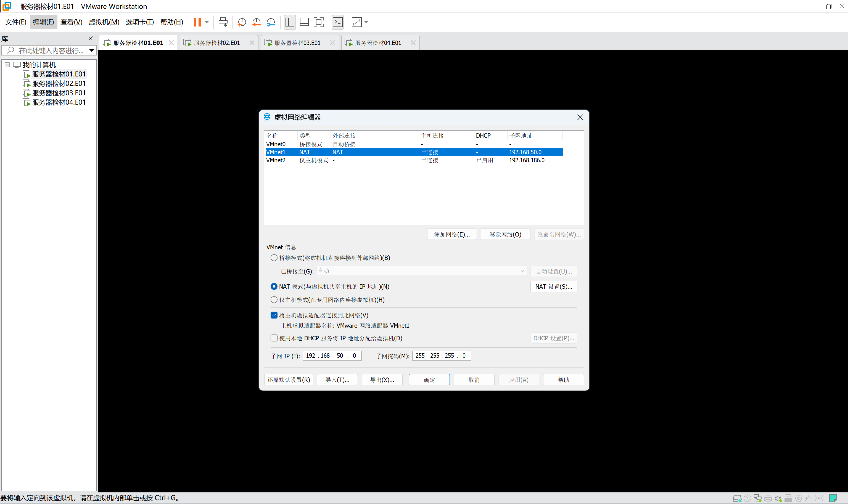Image resolution: width=848 pixels, height=504 pixels.
Task: Open the library search filter dropdown
Action: click(x=91, y=51)
